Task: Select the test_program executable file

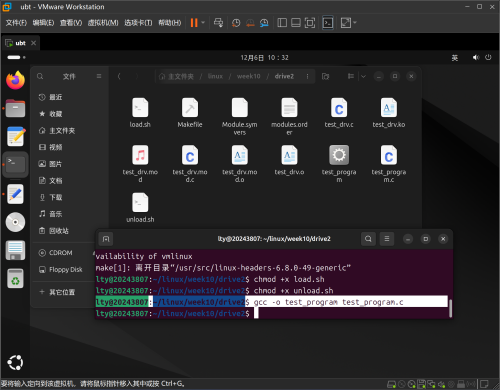Action: point(339,164)
